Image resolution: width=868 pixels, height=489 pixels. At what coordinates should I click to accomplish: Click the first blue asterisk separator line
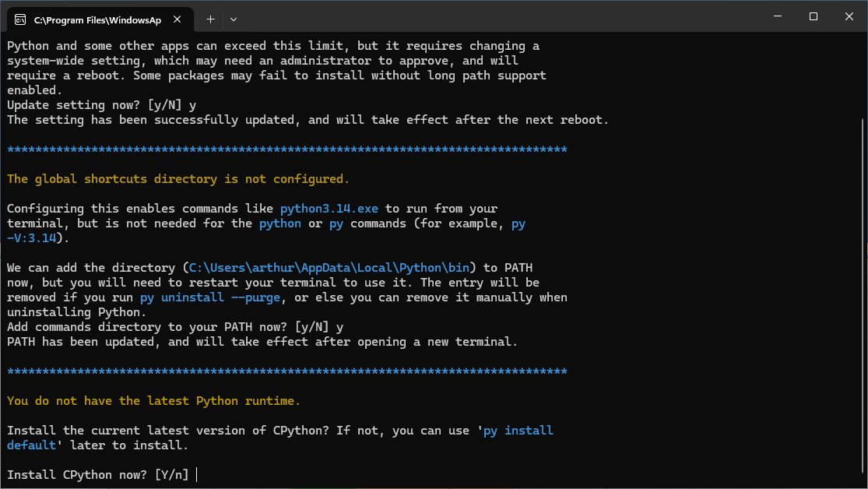(287, 150)
